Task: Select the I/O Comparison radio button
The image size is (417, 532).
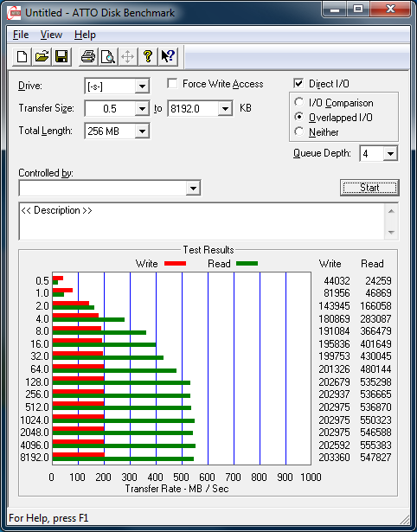Action: (299, 102)
